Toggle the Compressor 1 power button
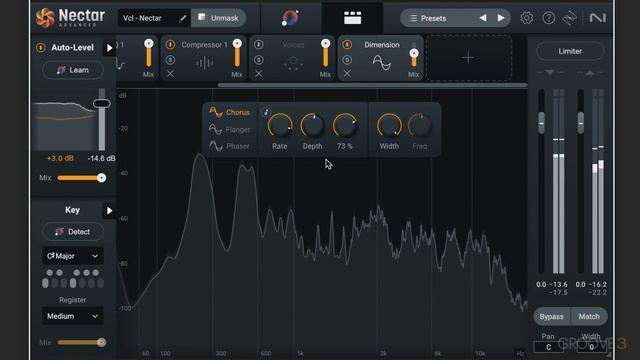 [170, 44]
